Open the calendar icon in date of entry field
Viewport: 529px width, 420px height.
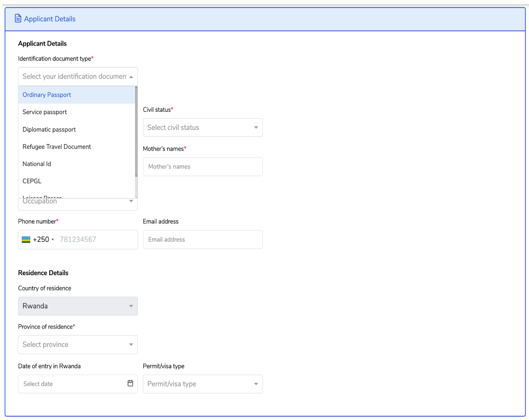tap(130, 383)
